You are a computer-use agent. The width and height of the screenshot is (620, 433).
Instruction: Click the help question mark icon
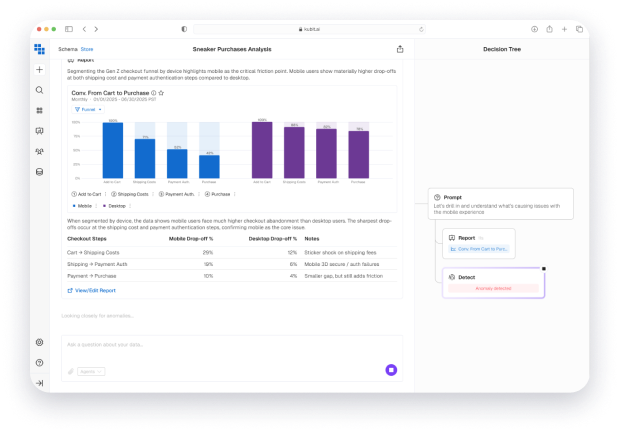coord(39,362)
